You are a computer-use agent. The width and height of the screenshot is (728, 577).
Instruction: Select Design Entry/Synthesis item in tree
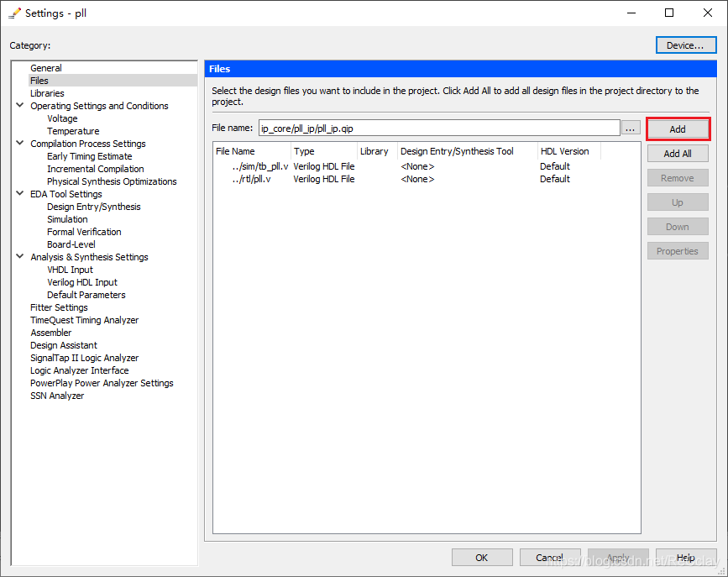pyautogui.click(x=94, y=207)
